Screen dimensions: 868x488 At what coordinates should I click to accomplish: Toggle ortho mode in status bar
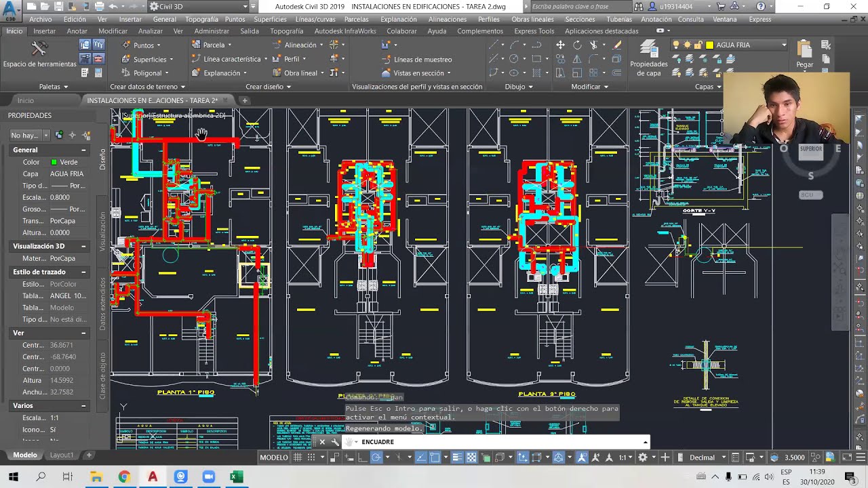click(x=363, y=457)
